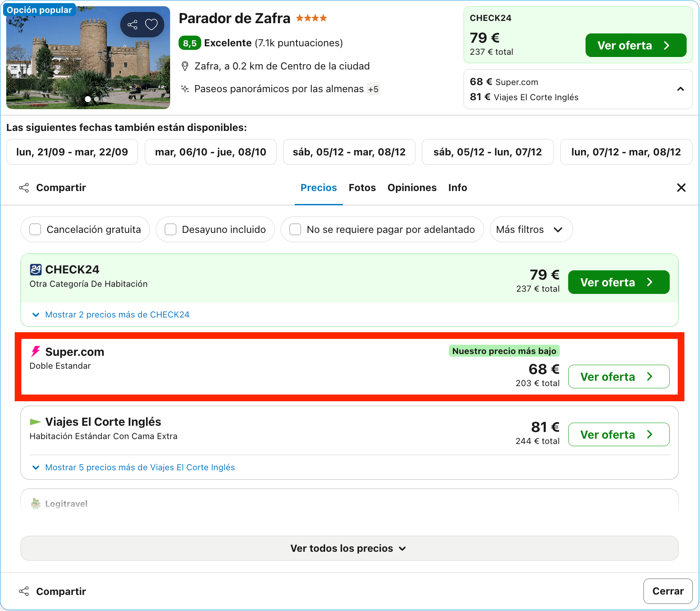
Task: Click Nuestro precio más bajo badge
Action: click(x=504, y=351)
